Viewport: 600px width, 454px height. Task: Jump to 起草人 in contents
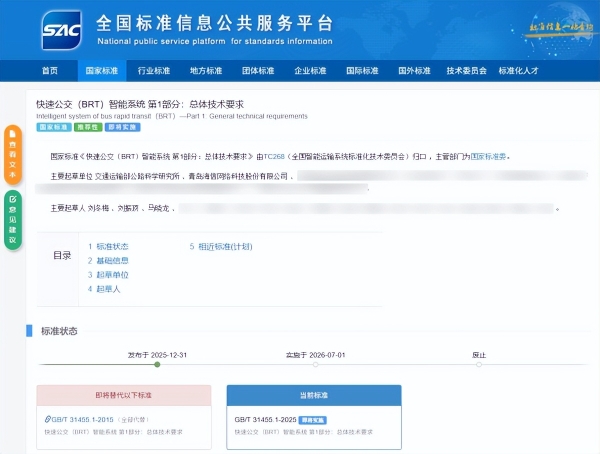pyautogui.click(x=108, y=289)
